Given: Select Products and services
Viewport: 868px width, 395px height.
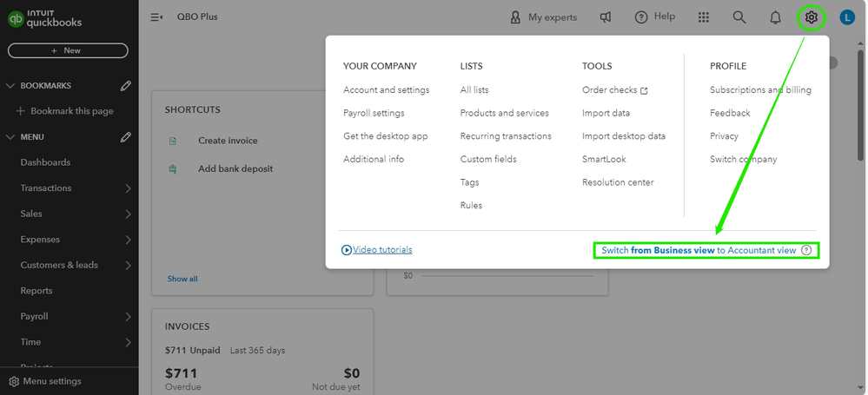Looking at the screenshot, I should [504, 113].
